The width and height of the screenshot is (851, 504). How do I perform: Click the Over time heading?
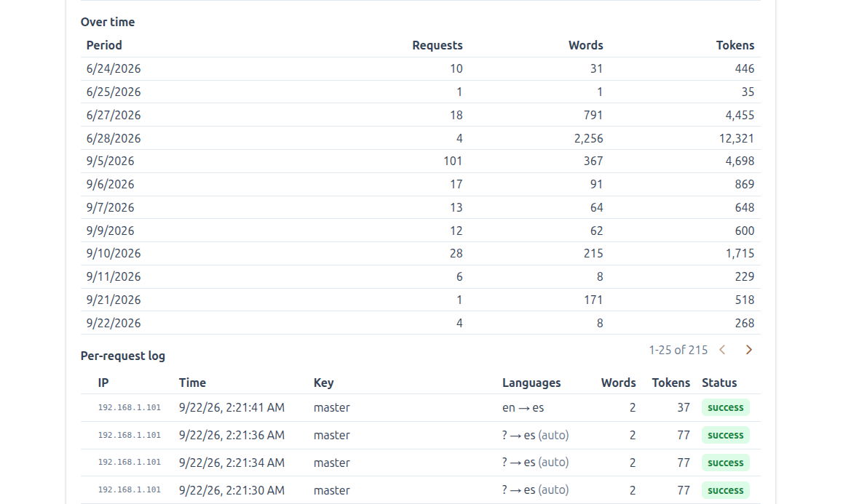point(108,23)
